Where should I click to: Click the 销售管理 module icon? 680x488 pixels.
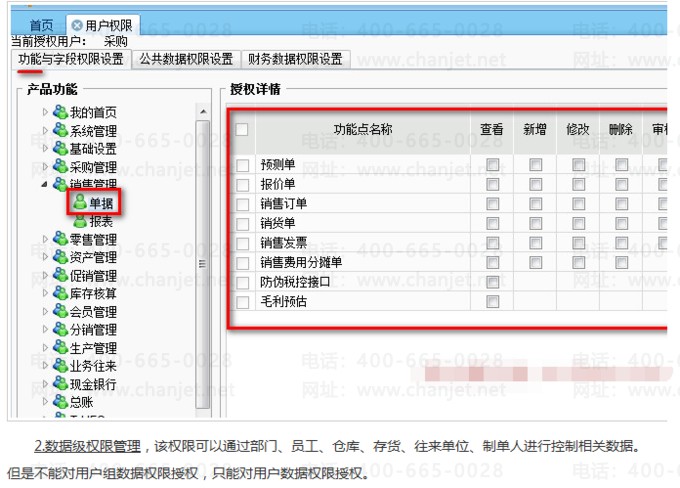point(60,184)
